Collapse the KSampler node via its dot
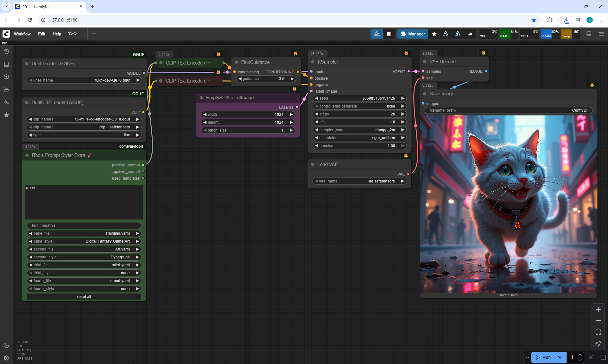The width and height of the screenshot is (608, 364). (313, 62)
